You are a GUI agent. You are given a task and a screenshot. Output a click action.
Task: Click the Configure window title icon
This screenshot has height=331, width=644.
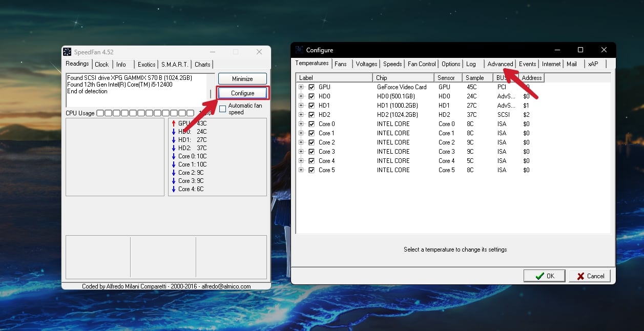click(x=299, y=50)
